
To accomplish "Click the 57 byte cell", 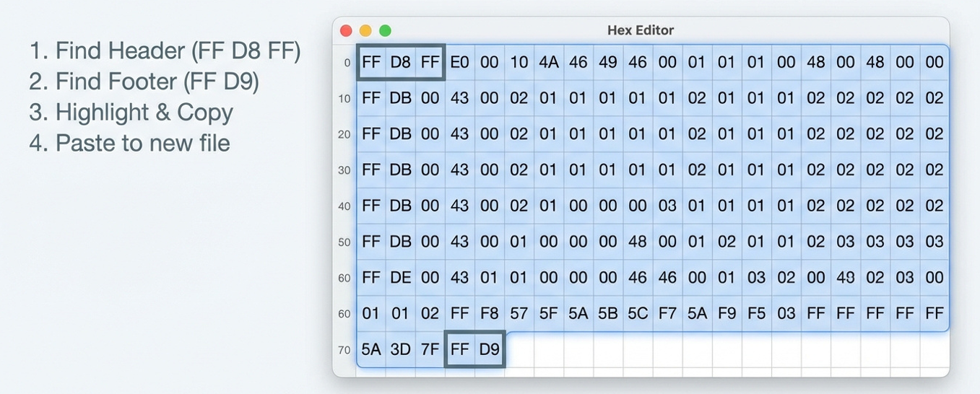I will (519, 314).
